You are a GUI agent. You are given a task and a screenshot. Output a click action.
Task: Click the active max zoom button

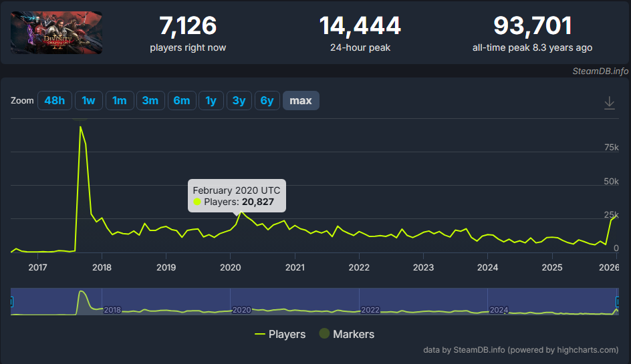[x=301, y=101]
